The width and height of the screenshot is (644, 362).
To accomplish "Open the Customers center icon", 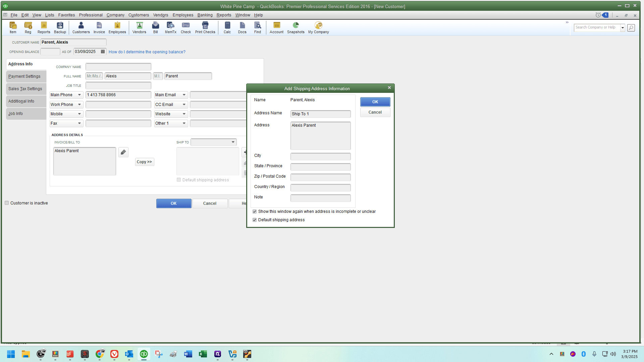I will point(81,27).
